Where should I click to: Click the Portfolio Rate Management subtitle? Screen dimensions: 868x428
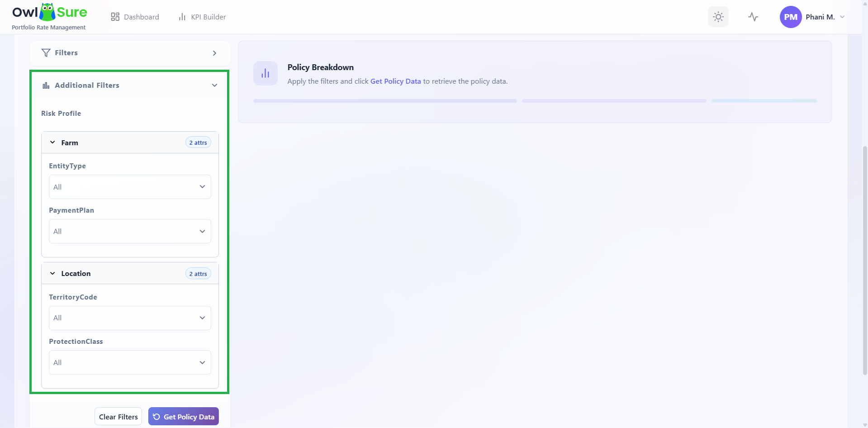click(x=48, y=28)
